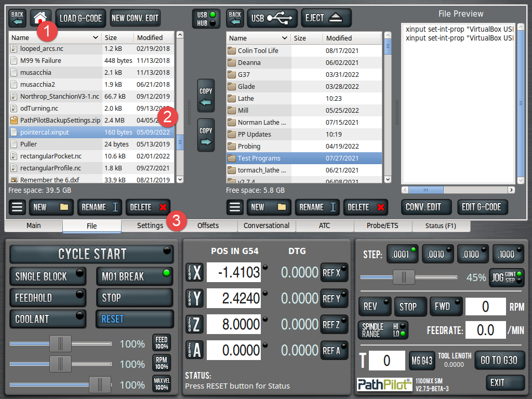Click the Home folder icon button
This screenshot has width=532, height=399.
click(x=39, y=18)
